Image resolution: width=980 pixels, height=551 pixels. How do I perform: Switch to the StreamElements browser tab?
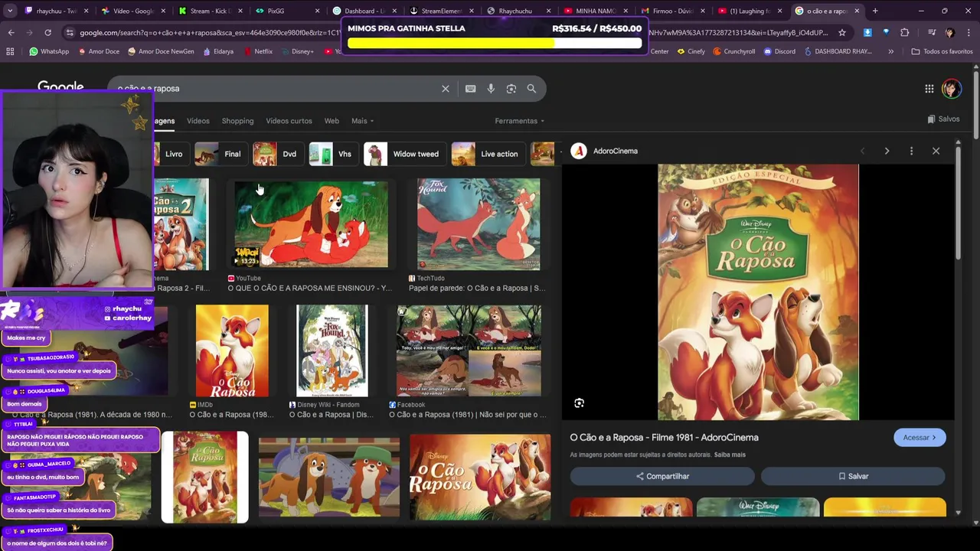click(x=440, y=11)
